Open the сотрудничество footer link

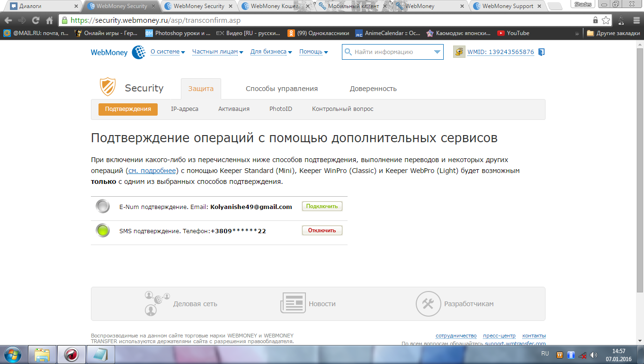[x=456, y=336]
